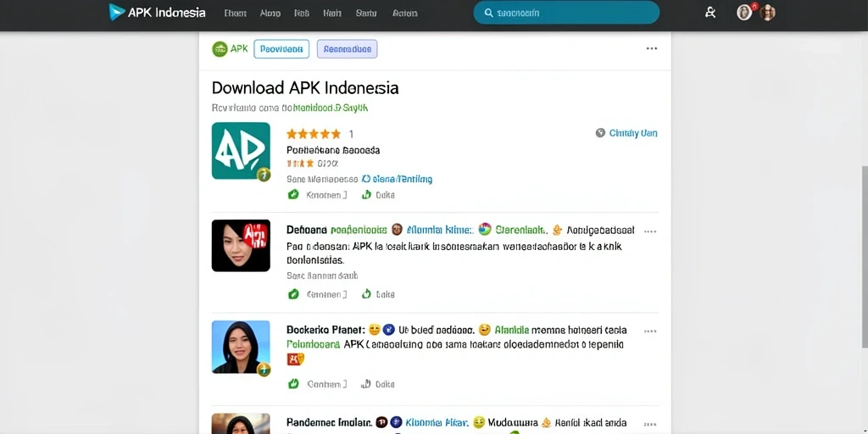Open the first navigation menu item in header

pyautogui.click(x=236, y=14)
